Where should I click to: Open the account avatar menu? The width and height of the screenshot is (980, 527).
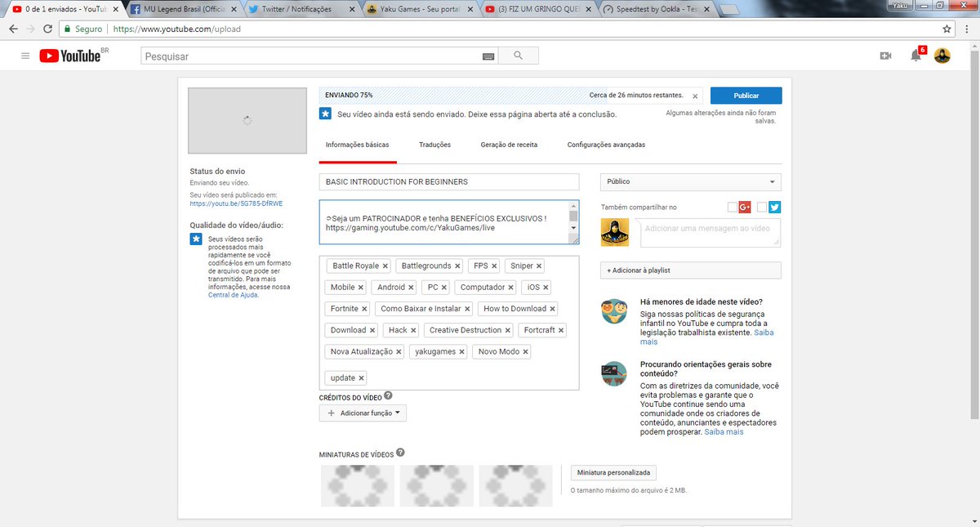point(942,56)
